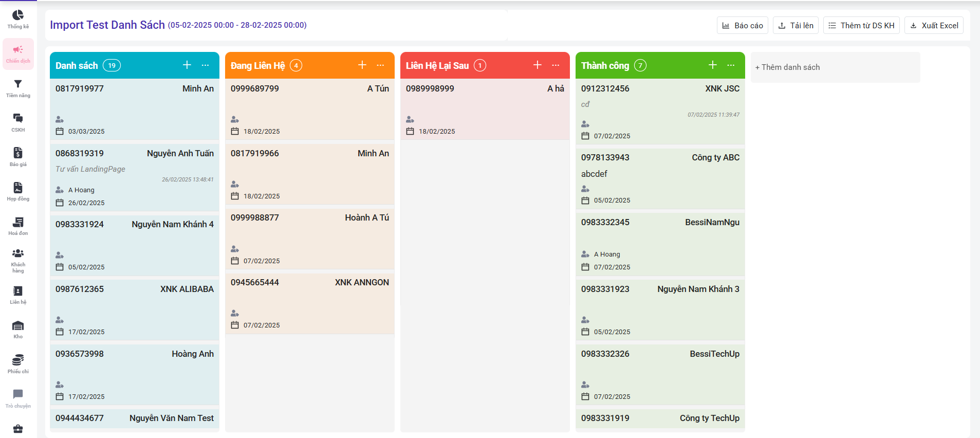The image size is (980, 438).
Task: Open card 0817919966 Minh An
Action: pyautogui.click(x=310, y=174)
